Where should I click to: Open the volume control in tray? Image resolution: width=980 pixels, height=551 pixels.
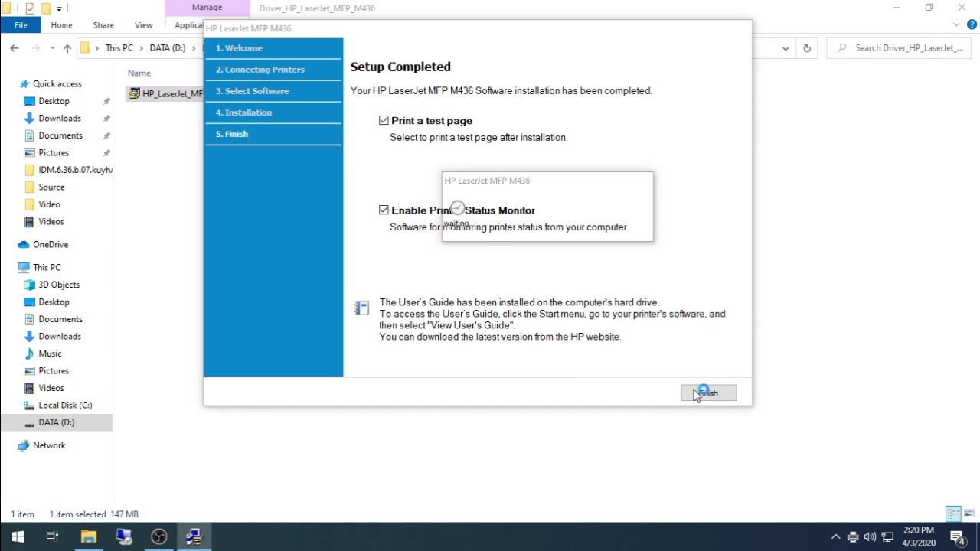click(x=870, y=536)
